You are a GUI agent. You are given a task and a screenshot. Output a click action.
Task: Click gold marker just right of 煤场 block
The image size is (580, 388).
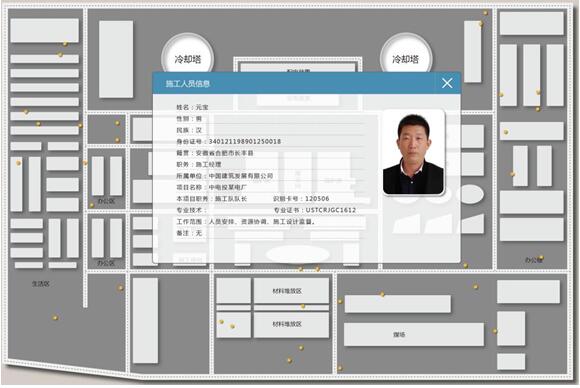[x=495, y=331]
